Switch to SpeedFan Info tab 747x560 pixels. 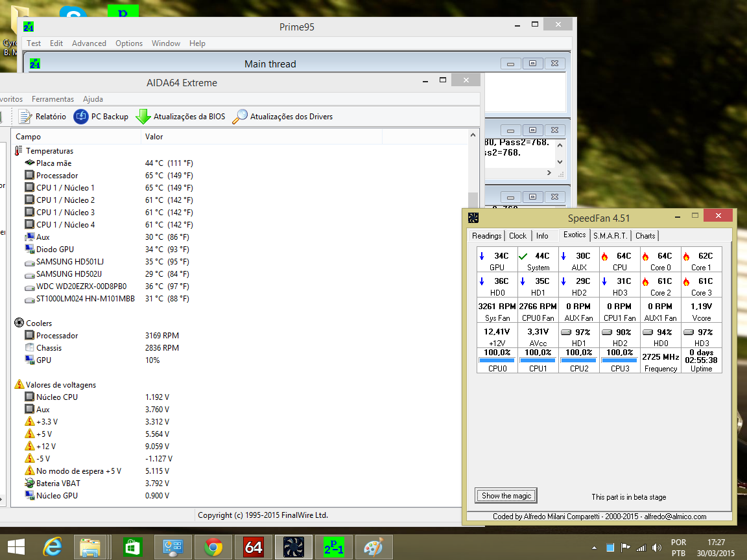tap(542, 236)
